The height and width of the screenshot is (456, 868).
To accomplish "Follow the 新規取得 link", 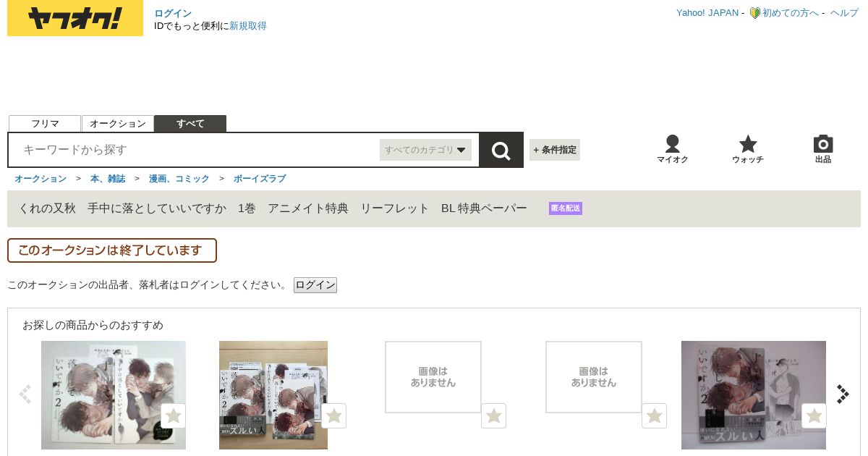I will (248, 26).
